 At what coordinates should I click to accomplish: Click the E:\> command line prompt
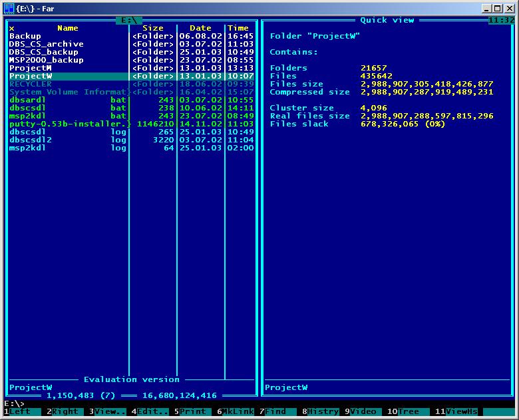(14, 403)
